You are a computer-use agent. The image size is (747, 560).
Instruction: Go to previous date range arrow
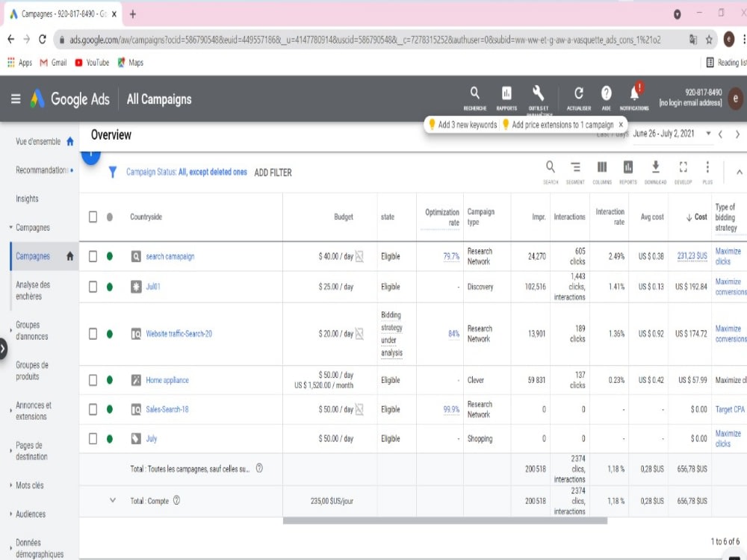pos(720,134)
